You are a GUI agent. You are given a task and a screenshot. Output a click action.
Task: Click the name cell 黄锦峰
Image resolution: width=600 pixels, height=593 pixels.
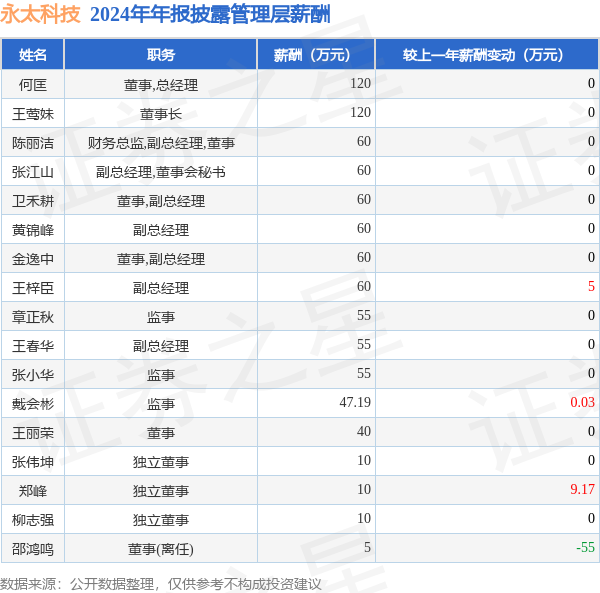(x=33, y=230)
